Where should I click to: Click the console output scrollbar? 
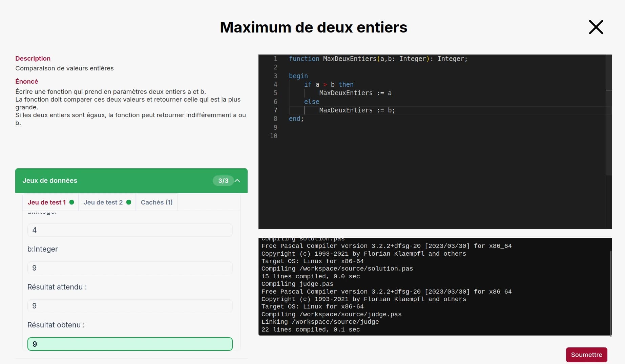click(x=611, y=293)
